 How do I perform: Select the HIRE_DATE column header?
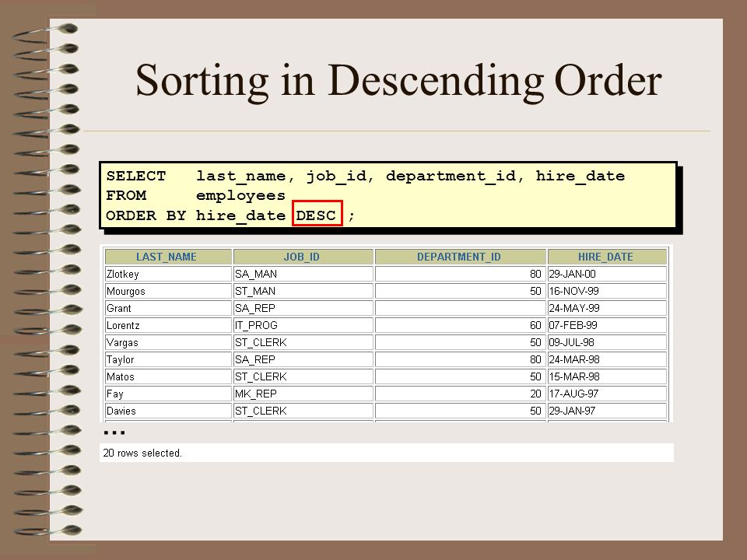pyautogui.click(x=607, y=257)
